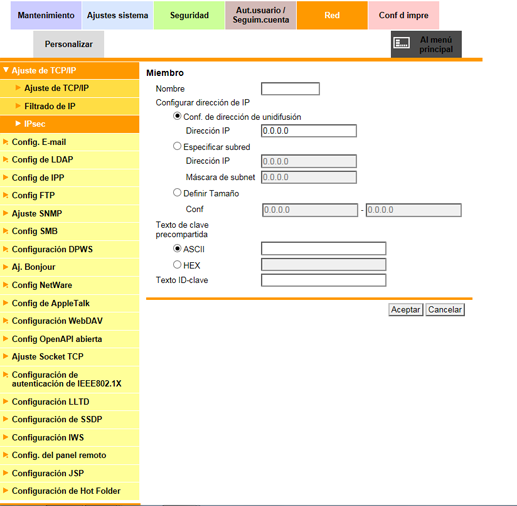
Task: Click the Conf range end field
Action: tap(414, 210)
